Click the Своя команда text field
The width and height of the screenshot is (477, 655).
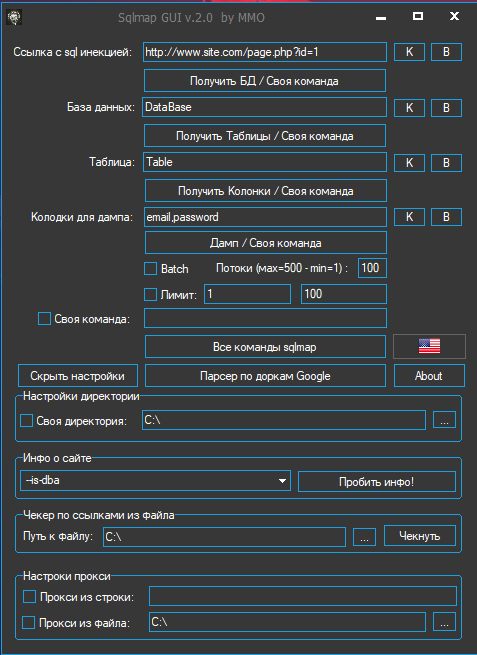pyautogui.click(x=265, y=318)
